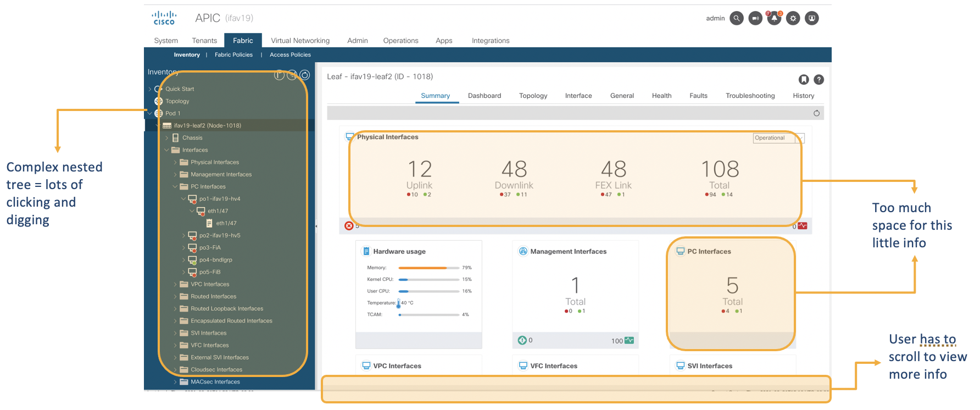
Task: Click the red critical fault icon under Physical Interfaces
Action: click(349, 226)
